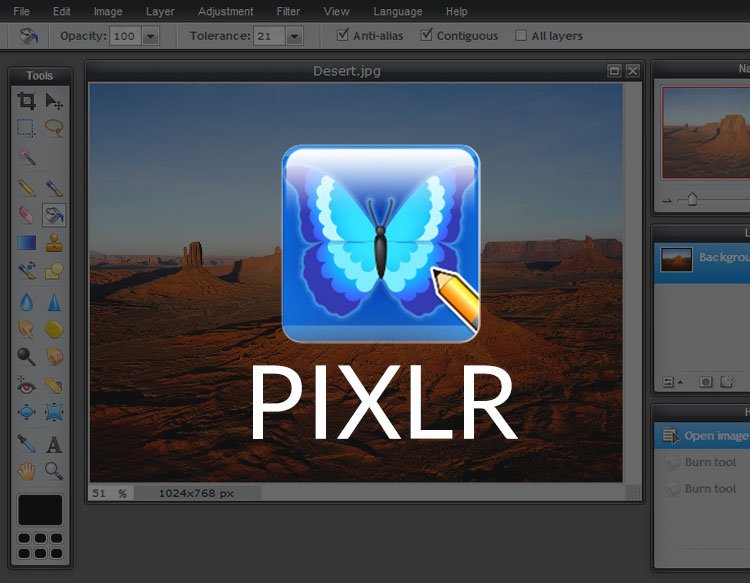Select the Move tool
Image resolution: width=750 pixels, height=583 pixels.
click(x=54, y=101)
